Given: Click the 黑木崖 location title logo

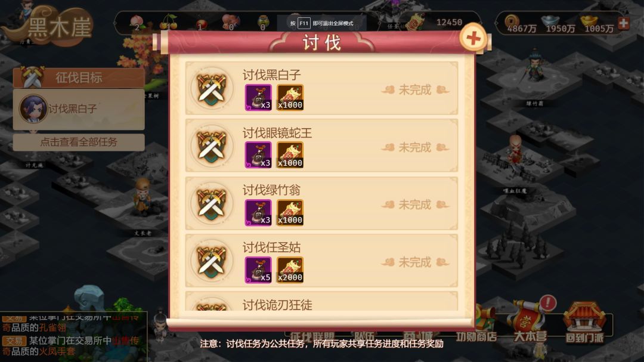Looking at the screenshot, I should point(47,26).
